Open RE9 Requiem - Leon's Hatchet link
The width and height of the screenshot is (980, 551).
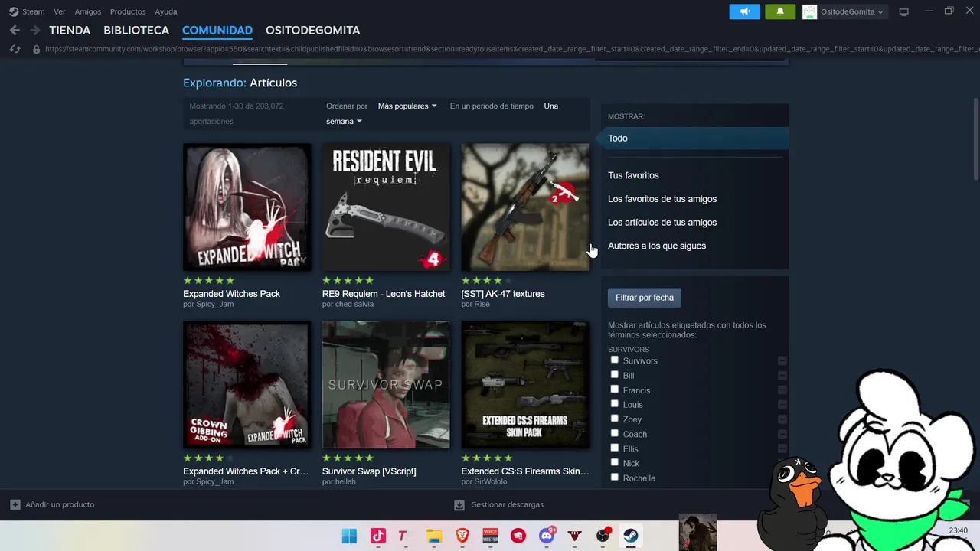(x=384, y=294)
